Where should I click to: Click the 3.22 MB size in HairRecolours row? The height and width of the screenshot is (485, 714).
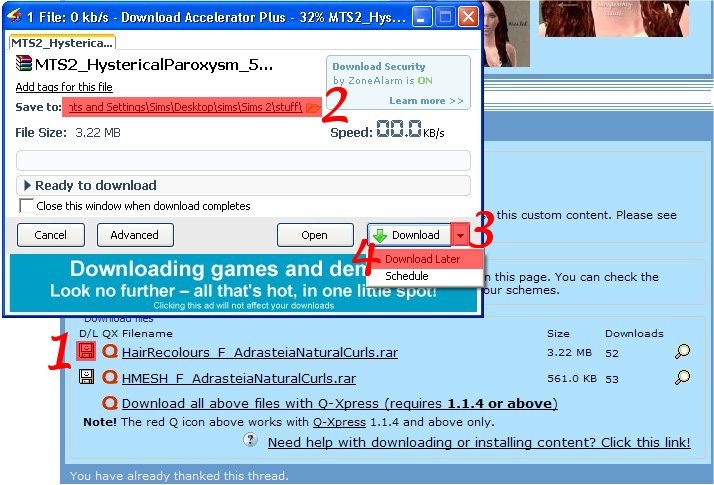(x=569, y=352)
